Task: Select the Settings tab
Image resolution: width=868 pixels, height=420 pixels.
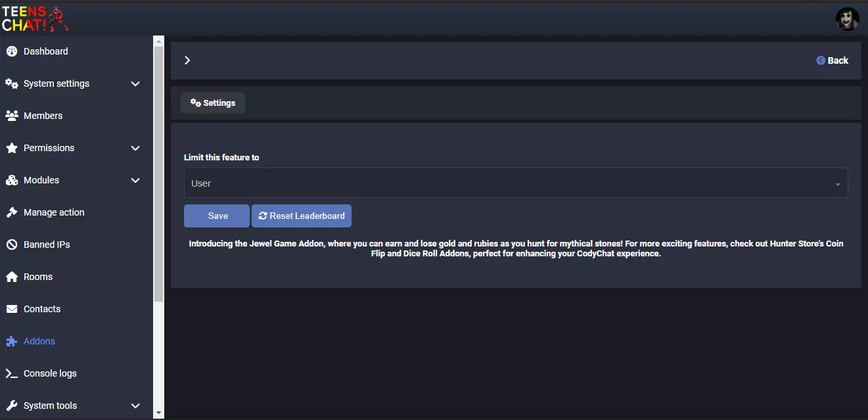Action: click(x=213, y=103)
